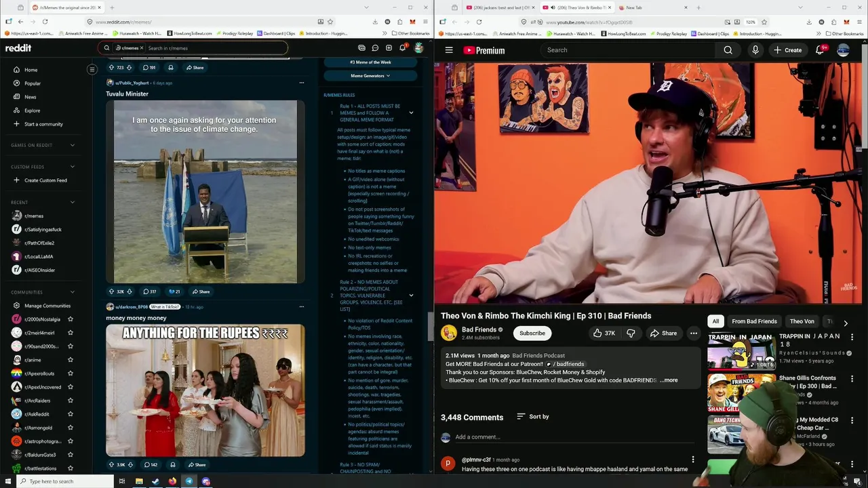Open YouTube notifications bell
Image resolution: width=868 pixels, height=488 pixels.
point(820,50)
